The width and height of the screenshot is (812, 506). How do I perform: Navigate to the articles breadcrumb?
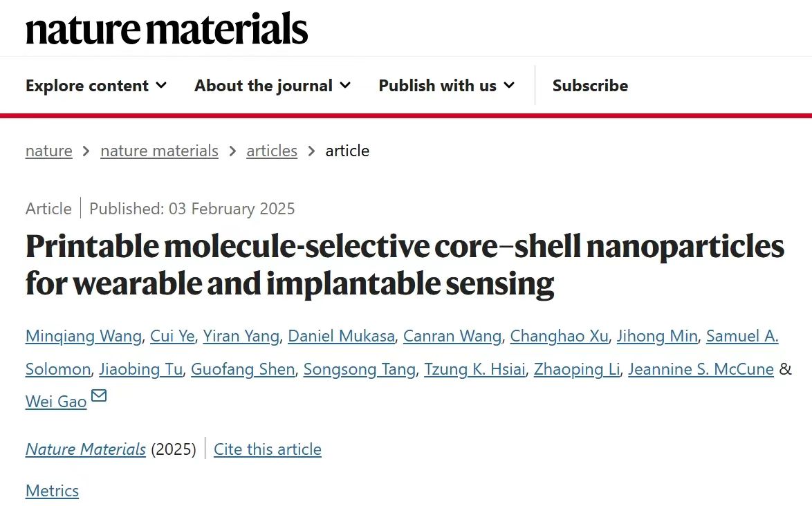(272, 151)
